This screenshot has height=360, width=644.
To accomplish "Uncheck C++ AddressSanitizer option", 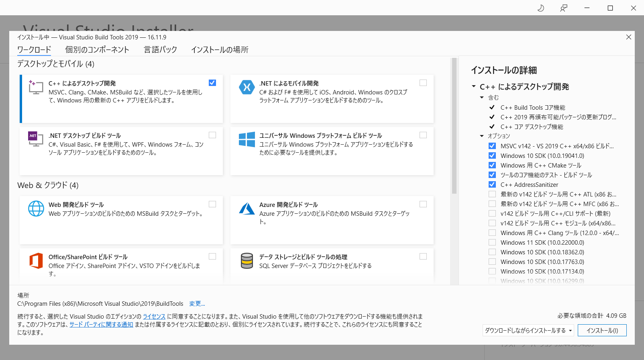I will pyautogui.click(x=492, y=184).
